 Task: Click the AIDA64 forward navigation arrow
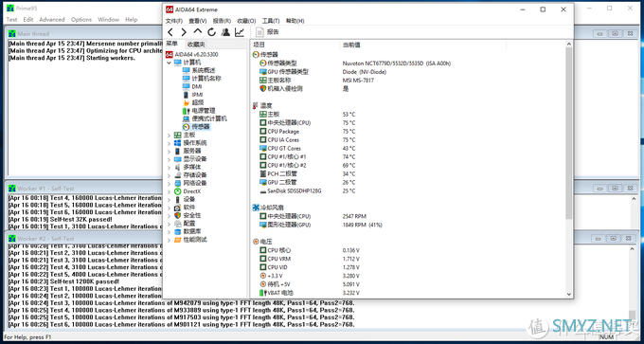pos(184,32)
